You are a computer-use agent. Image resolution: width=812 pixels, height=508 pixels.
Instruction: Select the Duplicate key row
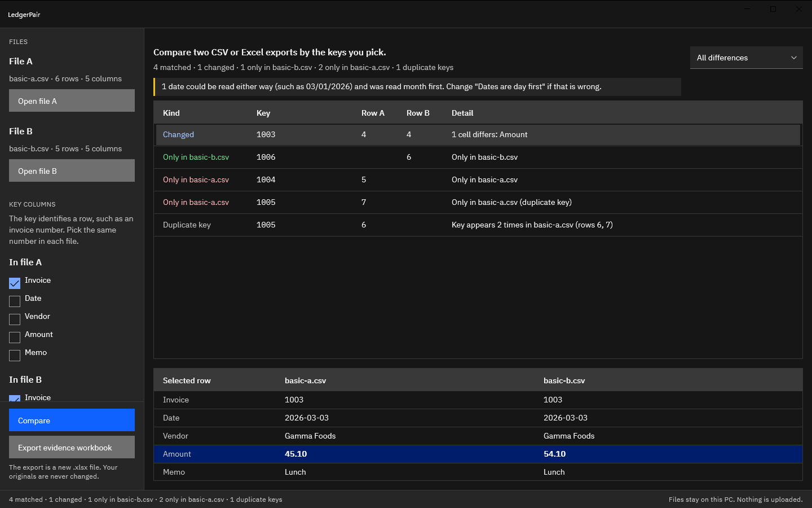[478, 225]
